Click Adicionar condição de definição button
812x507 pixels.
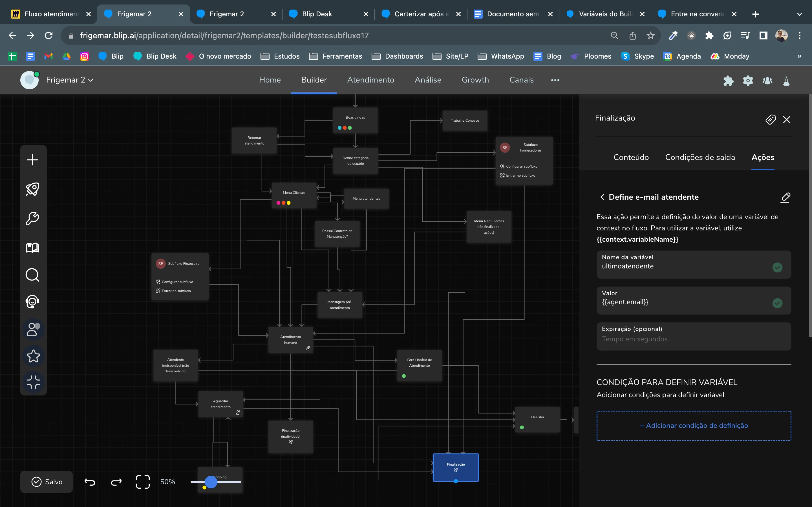pos(694,426)
